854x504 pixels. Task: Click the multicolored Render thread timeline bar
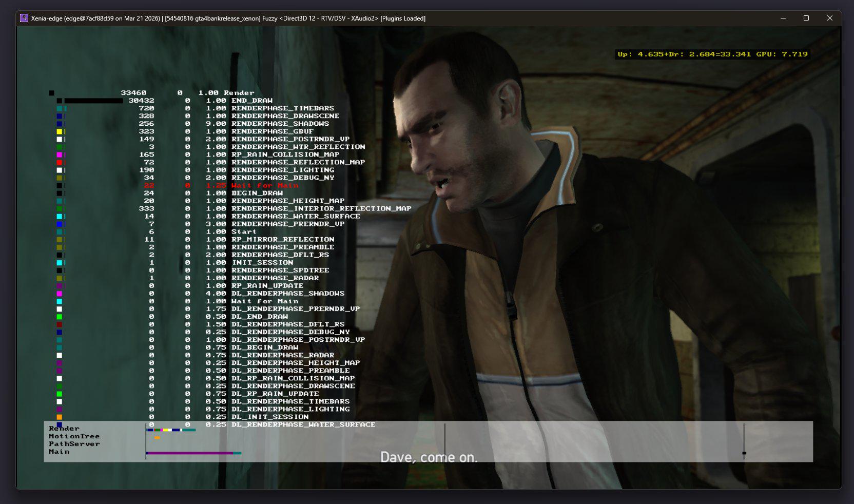[171, 430]
